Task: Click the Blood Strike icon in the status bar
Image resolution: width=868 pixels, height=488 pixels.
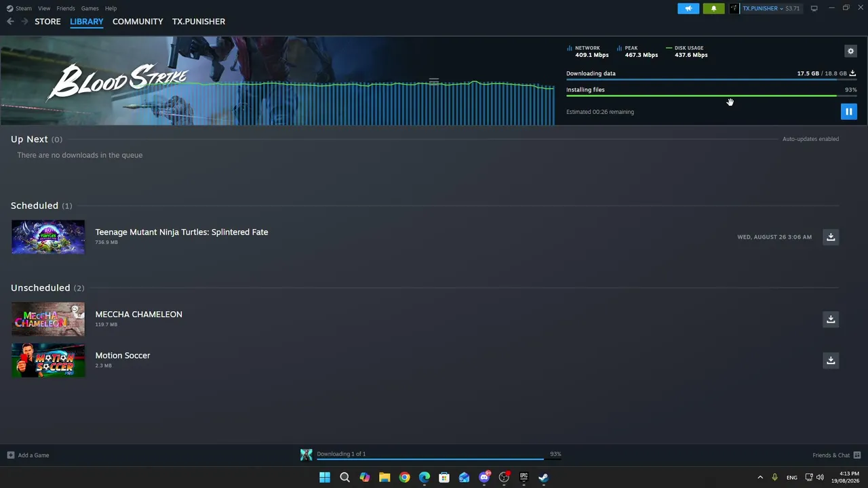Action: pyautogui.click(x=307, y=455)
